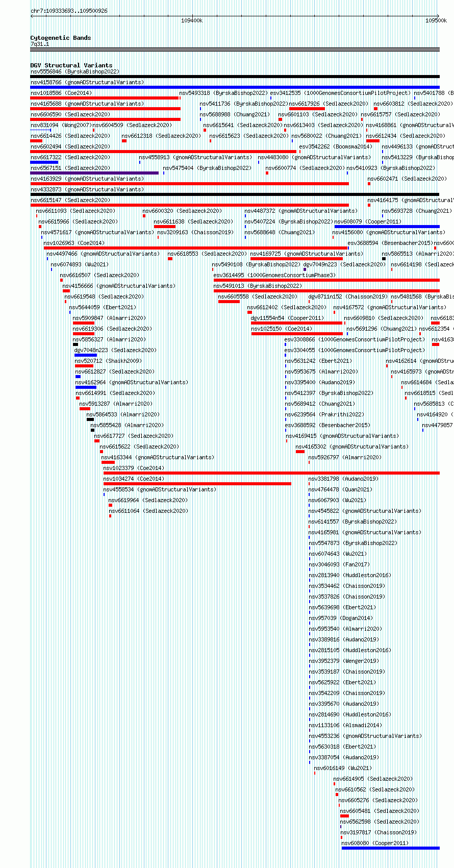Select nsv6611064 (Sedlazeck2020) label

pyautogui.click(x=148, y=511)
